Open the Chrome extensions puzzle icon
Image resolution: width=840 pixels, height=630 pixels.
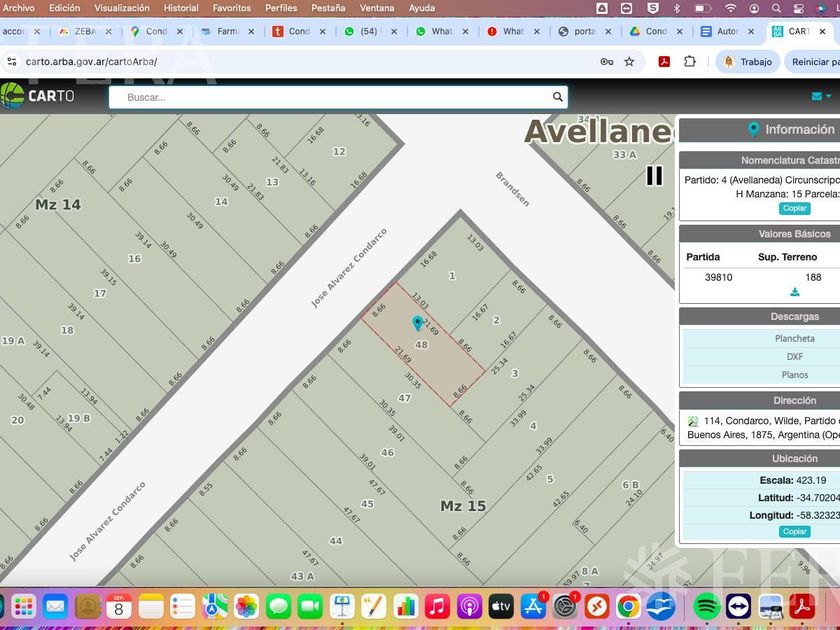pos(690,62)
